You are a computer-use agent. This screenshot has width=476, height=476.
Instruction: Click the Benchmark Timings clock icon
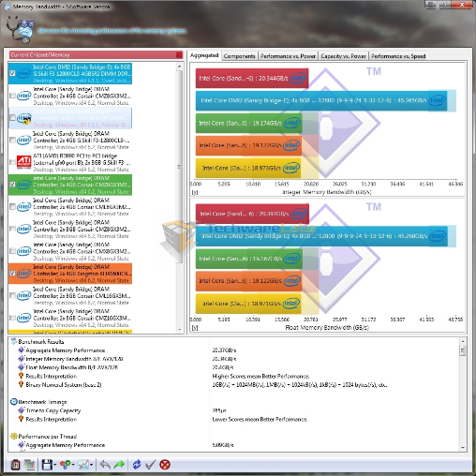(x=14, y=402)
